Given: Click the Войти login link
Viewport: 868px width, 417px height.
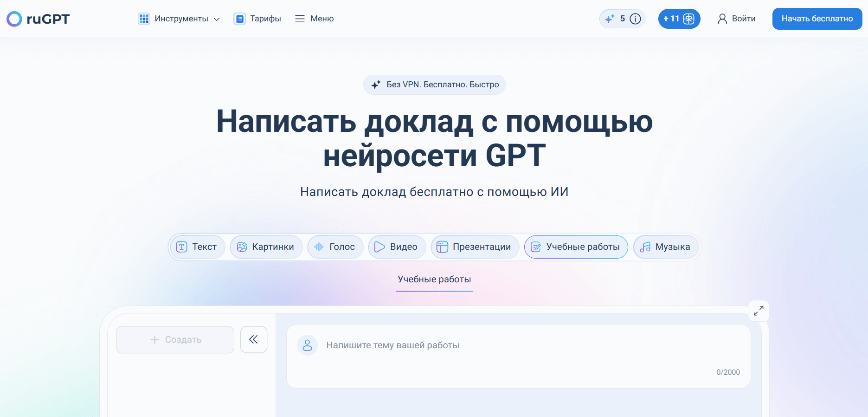Looking at the screenshot, I should [737, 19].
